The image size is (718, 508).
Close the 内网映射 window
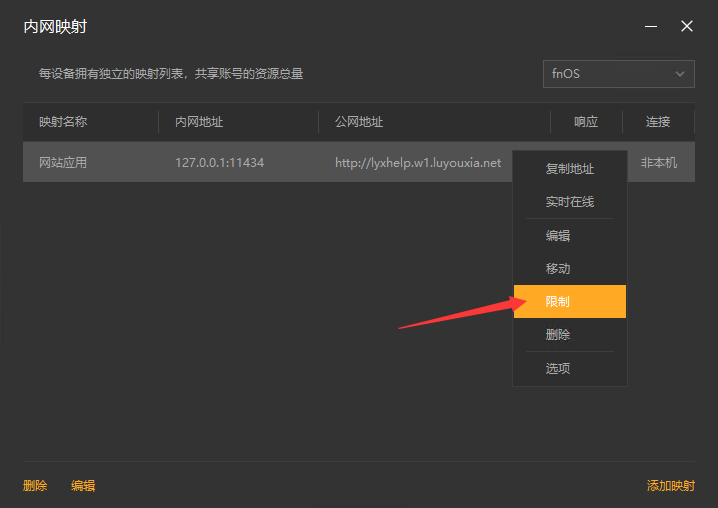pyautogui.click(x=686, y=26)
